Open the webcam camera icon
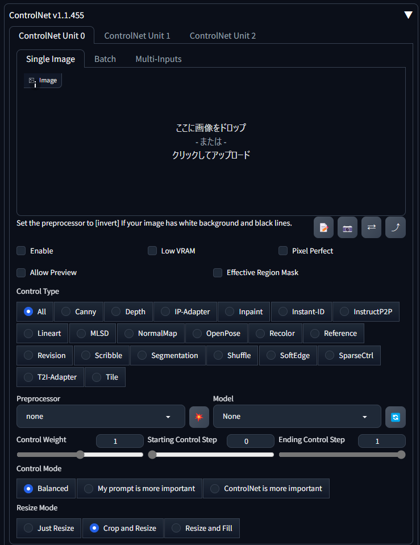420x545 pixels. click(x=347, y=228)
